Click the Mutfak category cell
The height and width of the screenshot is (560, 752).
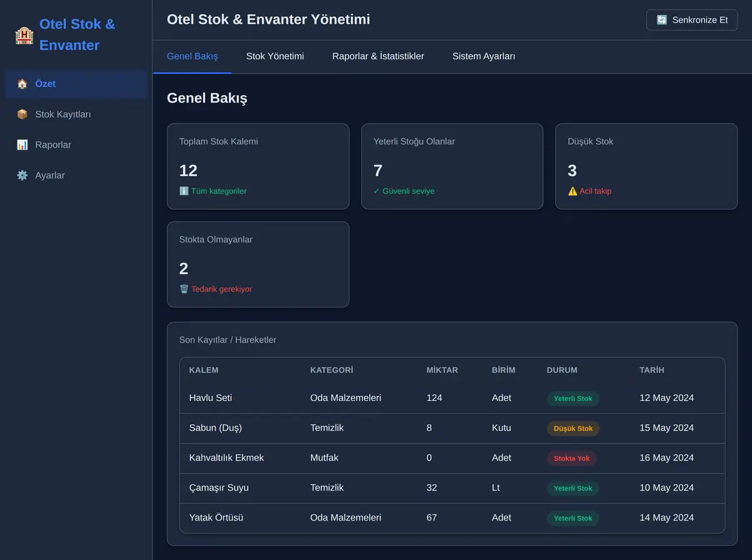point(324,458)
